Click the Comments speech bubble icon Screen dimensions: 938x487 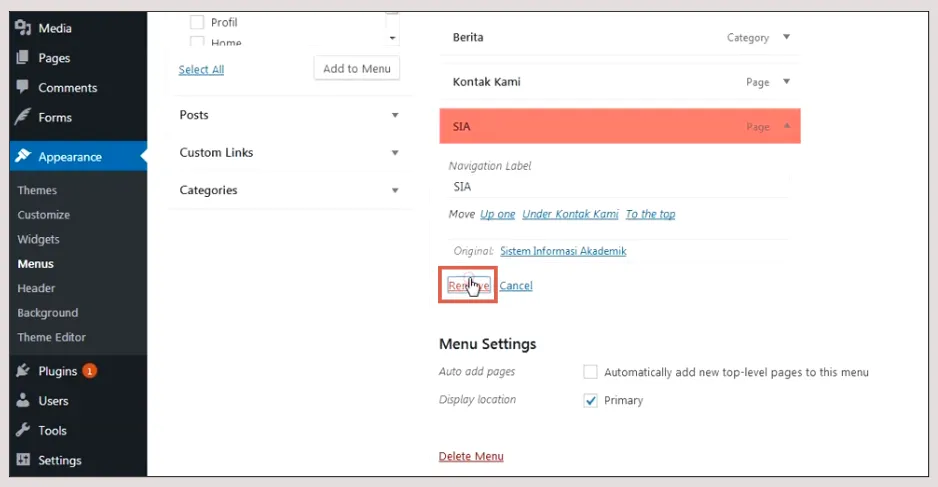[x=23, y=87]
